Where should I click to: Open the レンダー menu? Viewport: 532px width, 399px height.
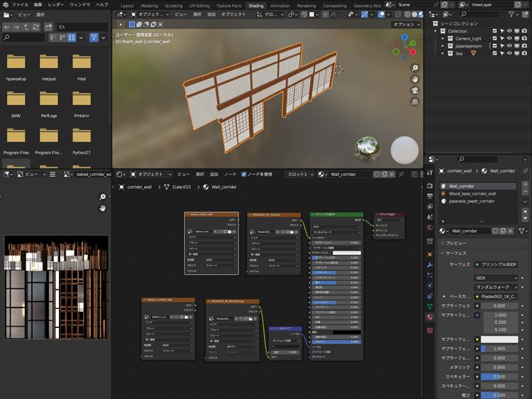pyautogui.click(x=55, y=5)
